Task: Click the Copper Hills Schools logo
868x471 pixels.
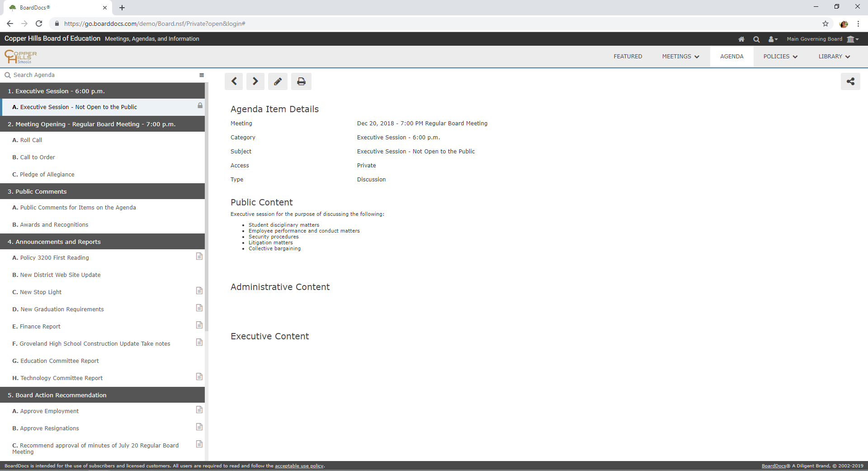Action: click(20, 57)
